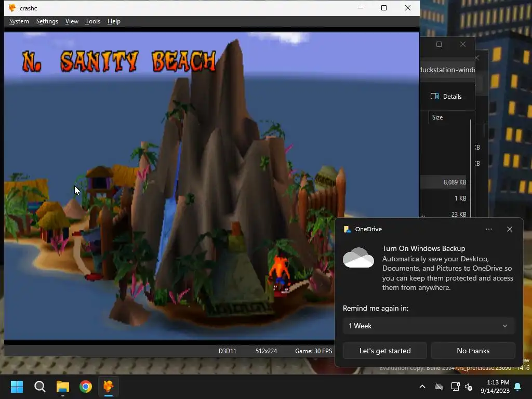The height and width of the screenshot is (399, 532).
Task: Click No thanks in OneDrive prompt
Action: 473,351
